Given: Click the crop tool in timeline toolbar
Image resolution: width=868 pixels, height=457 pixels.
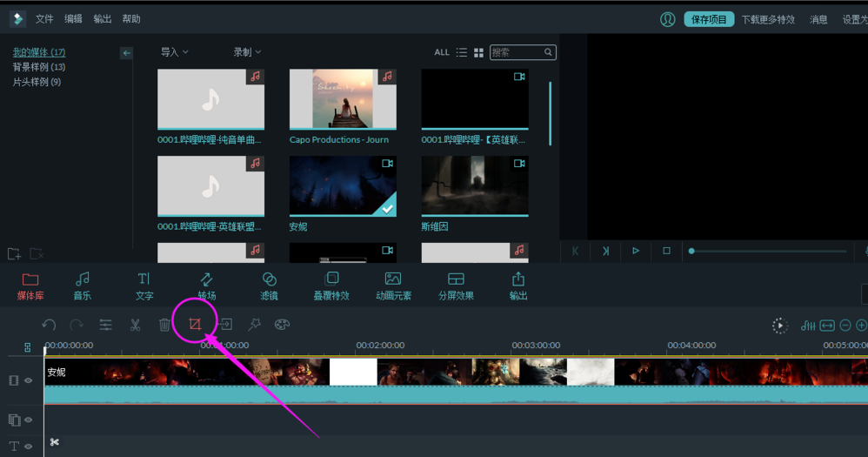Looking at the screenshot, I should 194,325.
